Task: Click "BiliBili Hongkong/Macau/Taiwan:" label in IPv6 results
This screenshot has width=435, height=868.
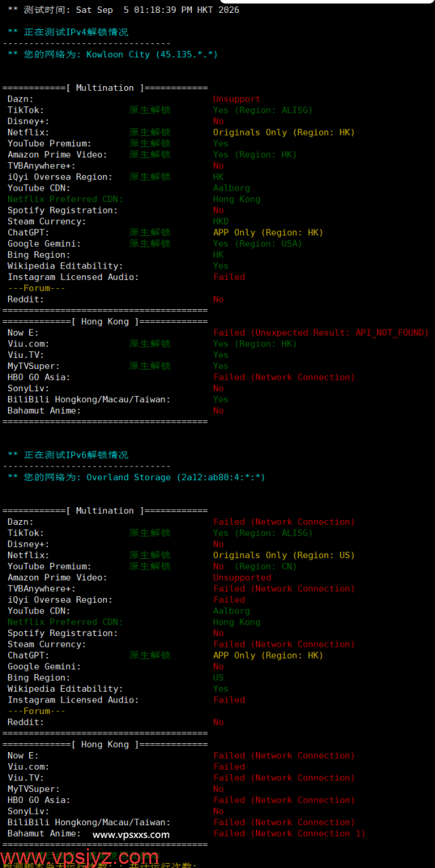Action: [90, 823]
